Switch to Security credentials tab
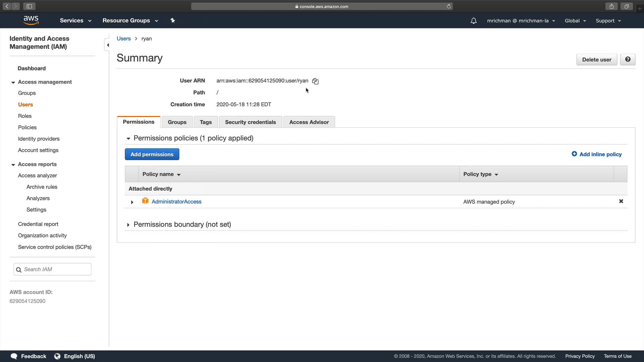The width and height of the screenshot is (644, 362). [x=250, y=122]
